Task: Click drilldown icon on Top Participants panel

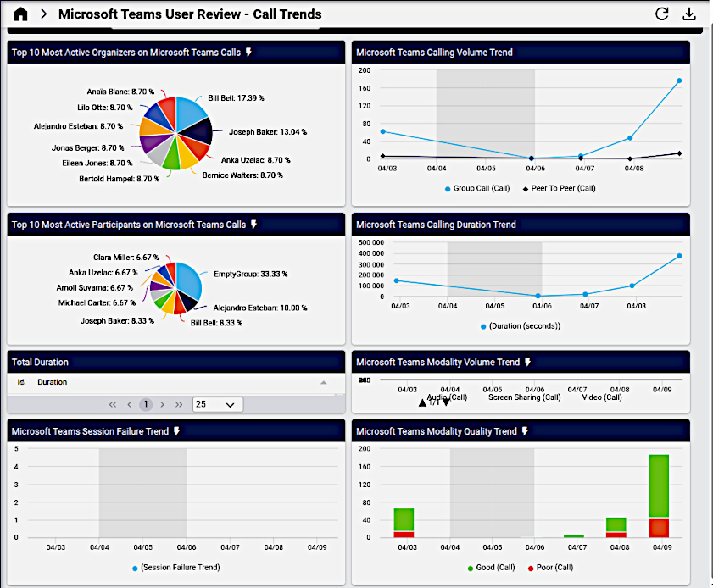Action: [x=253, y=224]
